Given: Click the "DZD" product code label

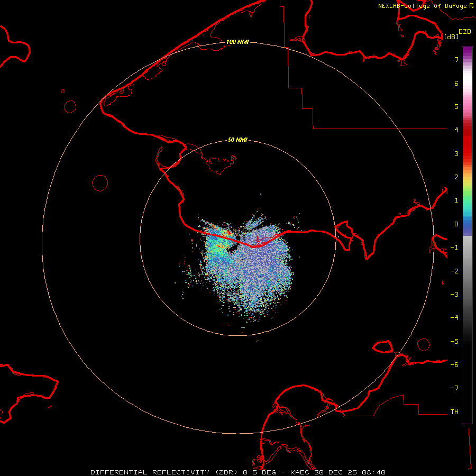Looking at the screenshot, I should 465,32.
